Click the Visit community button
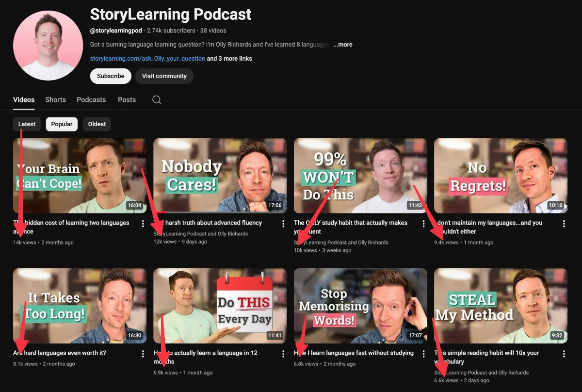 tap(164, 76)
